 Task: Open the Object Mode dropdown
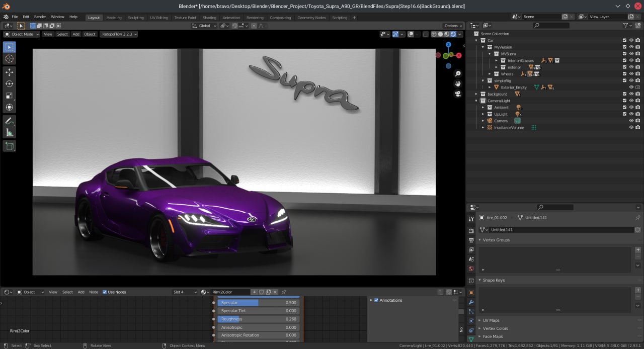click(x=21, y=34)
